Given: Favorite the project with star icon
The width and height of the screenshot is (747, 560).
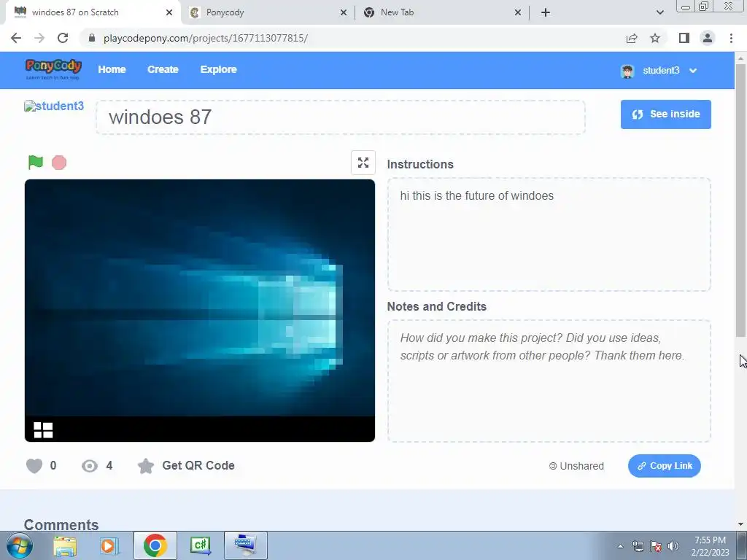Looking at the screenshot, I should [x=146, y=466].
